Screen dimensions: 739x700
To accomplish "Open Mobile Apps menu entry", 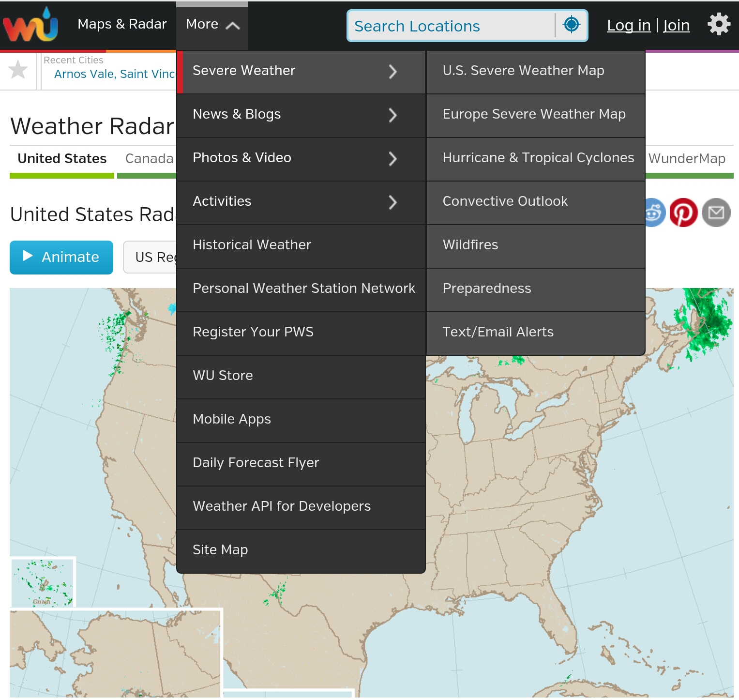I will (x=301, y=421).
